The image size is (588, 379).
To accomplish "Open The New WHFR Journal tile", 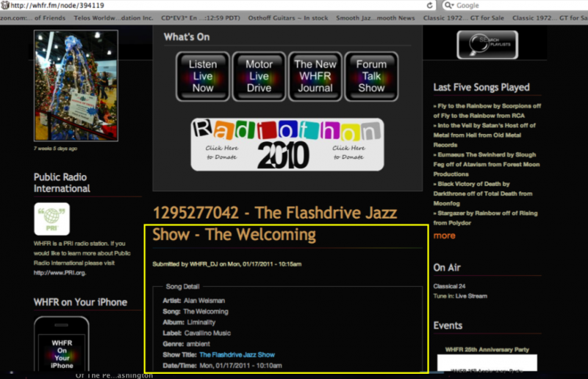I will pos(315,76).
